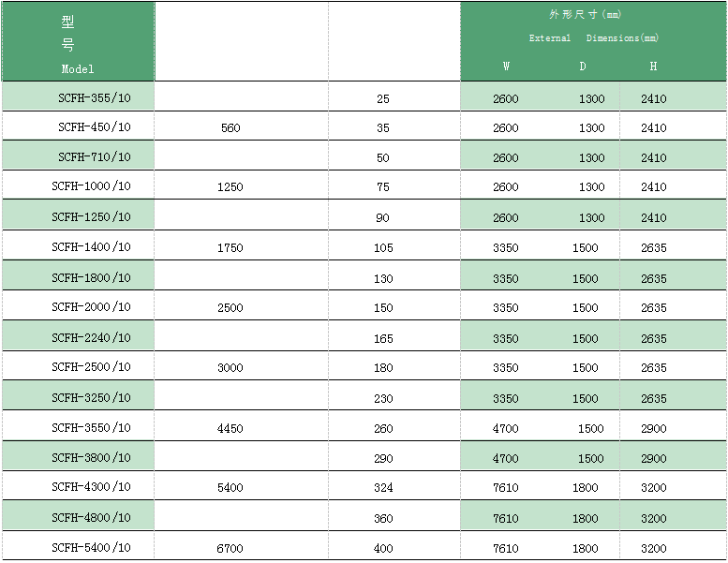Select the D column header
This screenshot has height=563, width=728.
pos(583,67)
